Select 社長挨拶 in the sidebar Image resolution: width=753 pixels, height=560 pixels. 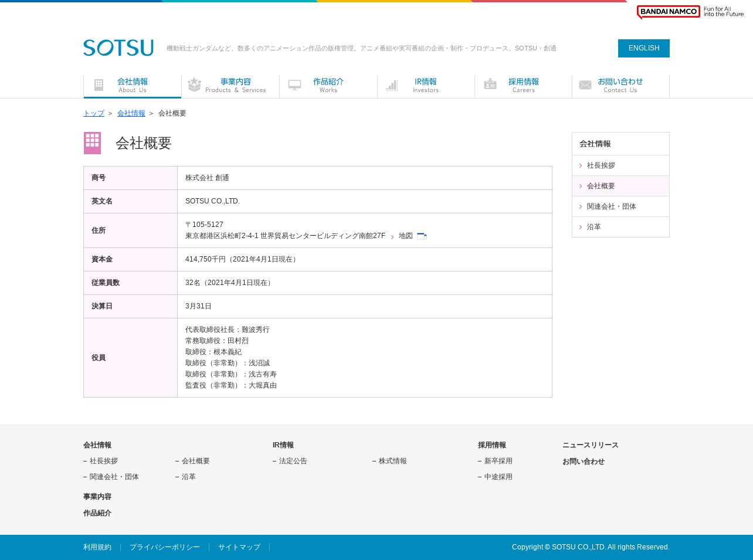620,165
